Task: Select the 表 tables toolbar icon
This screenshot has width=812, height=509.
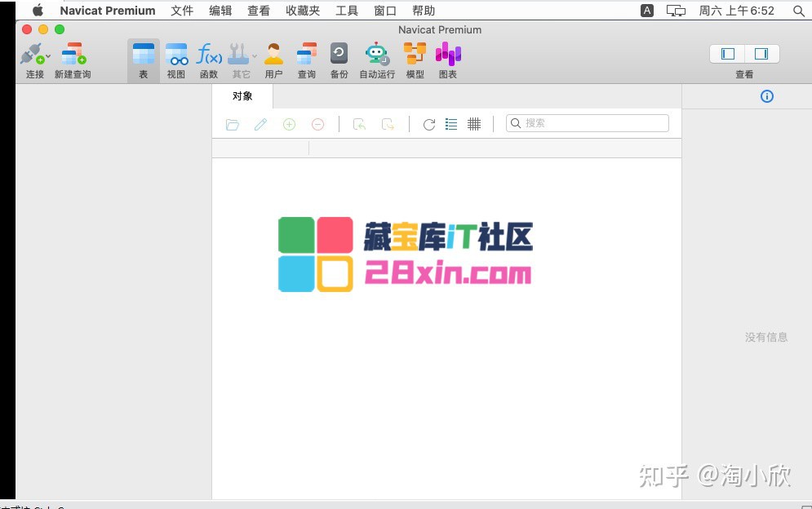Action: [144, 54]
